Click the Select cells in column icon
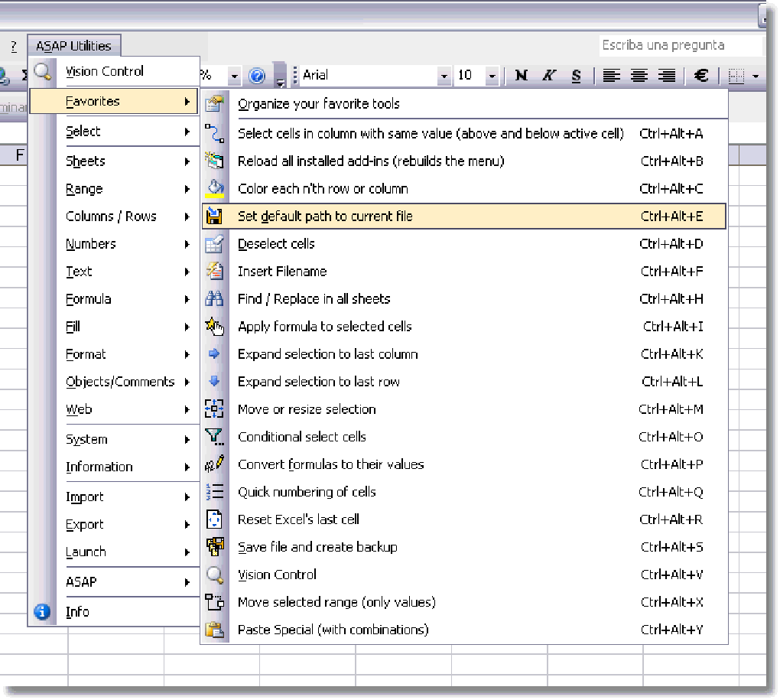Image resolution: width=780 pixels, height=700 pixels. (x=214, y=133)
